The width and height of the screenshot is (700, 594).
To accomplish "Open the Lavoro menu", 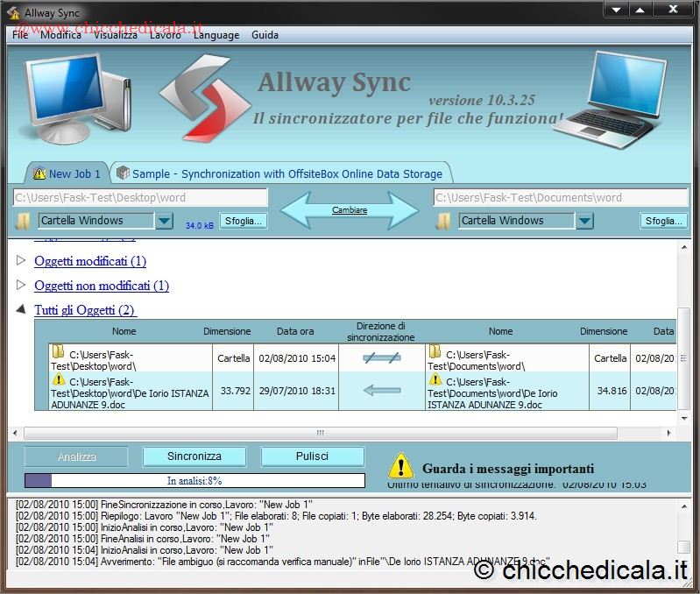I will pos(165,35).
